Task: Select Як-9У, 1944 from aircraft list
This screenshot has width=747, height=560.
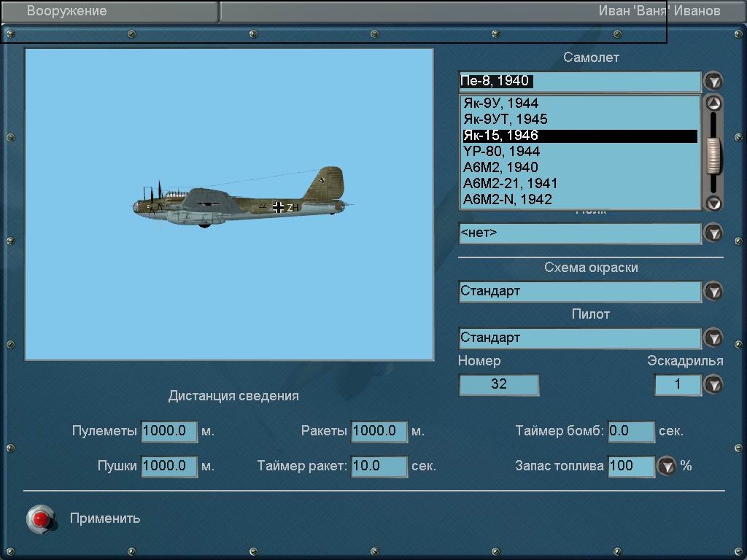Action: click(501, 104)
